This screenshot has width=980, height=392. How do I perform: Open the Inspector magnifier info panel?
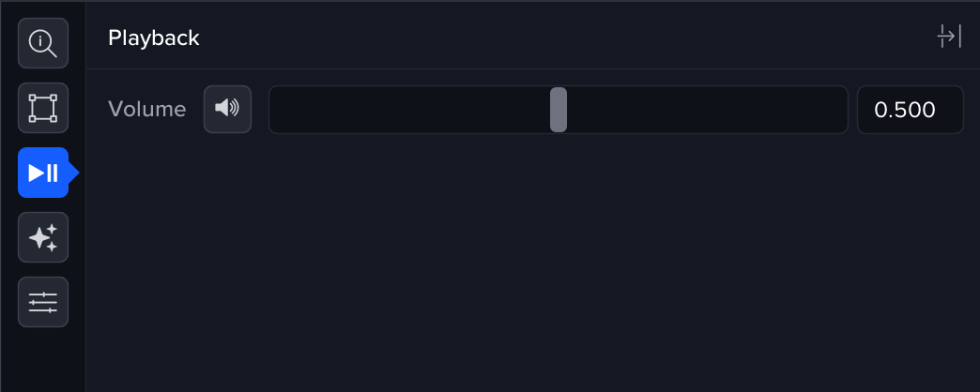43,43
